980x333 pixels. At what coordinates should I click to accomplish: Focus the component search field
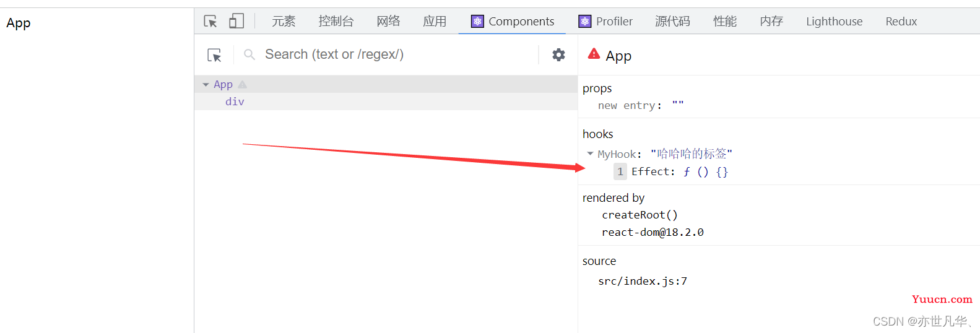point(396,54)
